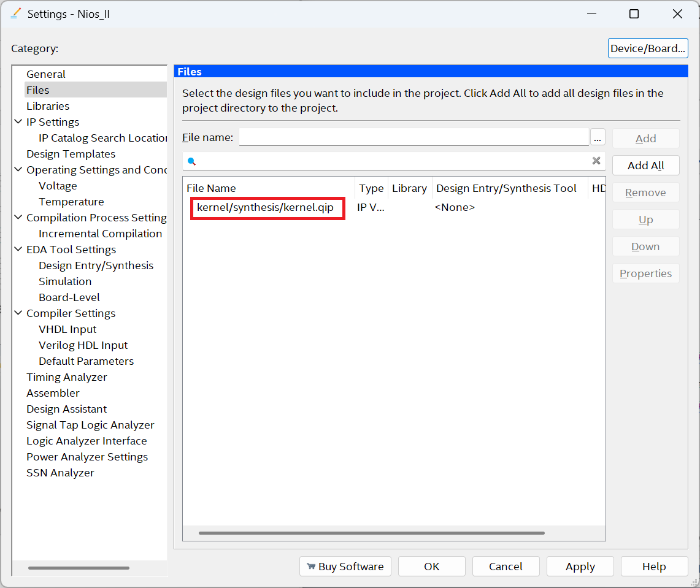Screen dimensions: 700x588
Task: Click the Library column header
Action: [409, 188]
